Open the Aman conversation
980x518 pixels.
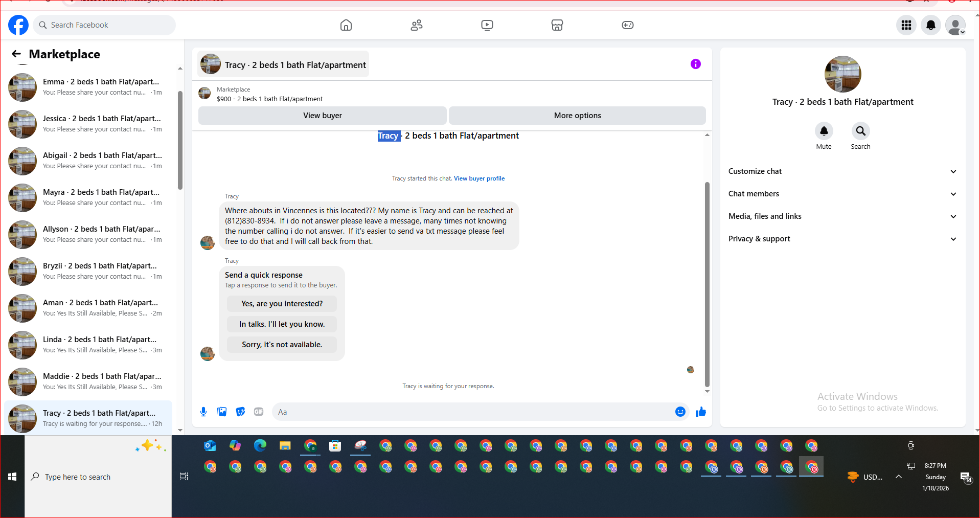pyautogui.click(x=88, y=308)
